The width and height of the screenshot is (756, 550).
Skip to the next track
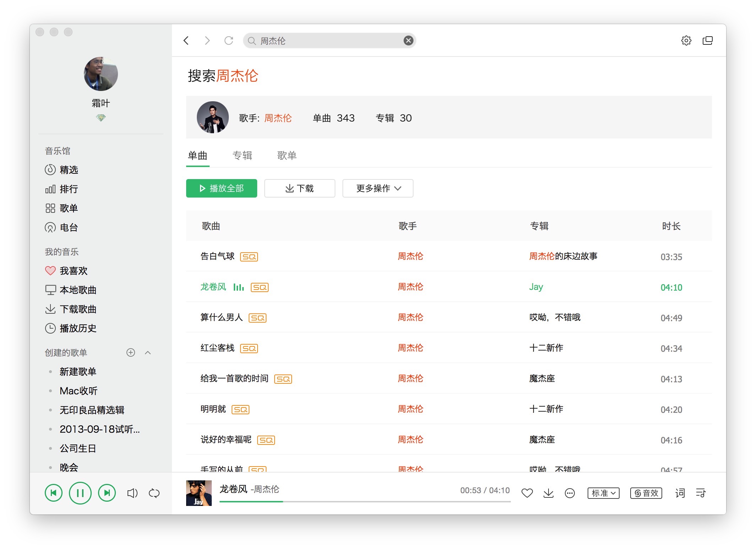pos(107,493)
